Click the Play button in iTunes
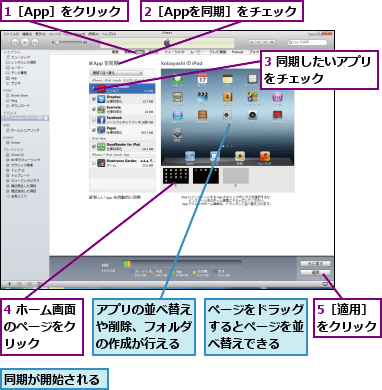Image resolution: width=382 pixels, height=390 pixels. tap(25, 42)
